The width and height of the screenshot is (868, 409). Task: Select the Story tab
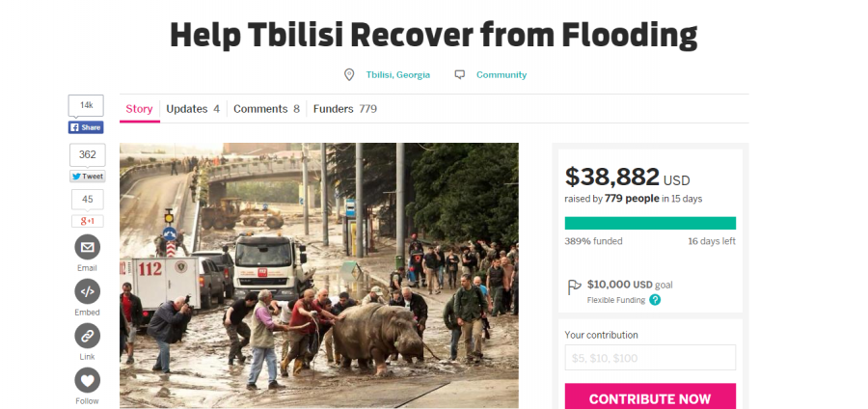[x=139, y=109]
